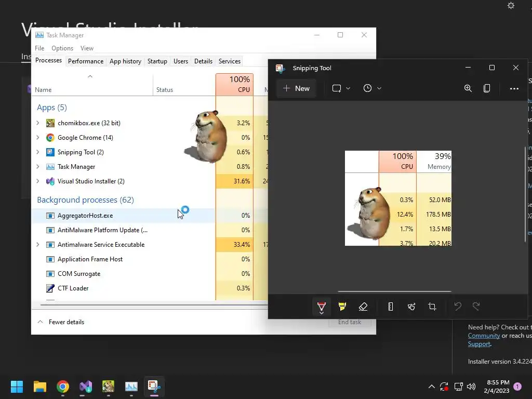Enable touch writing in Snipping Tool
The width and height of the screenshot is (532, 399).
(411, 307)
